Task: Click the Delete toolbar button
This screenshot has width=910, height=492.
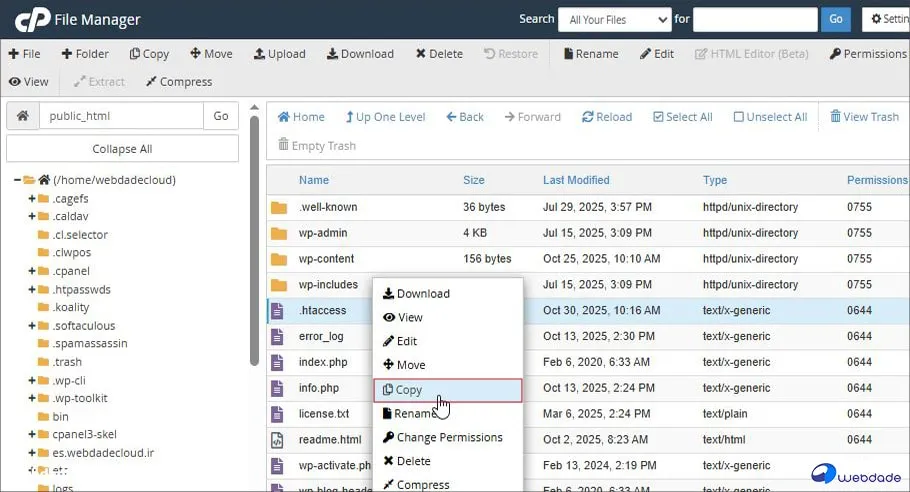Action: pyautogui.click(x=439, y=54)
